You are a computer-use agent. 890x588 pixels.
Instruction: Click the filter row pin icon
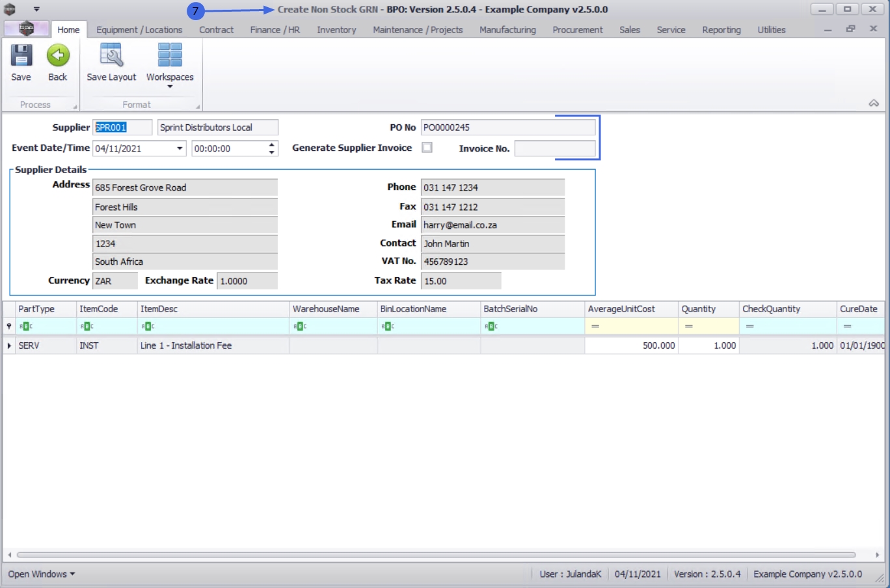tap(9, 327)
